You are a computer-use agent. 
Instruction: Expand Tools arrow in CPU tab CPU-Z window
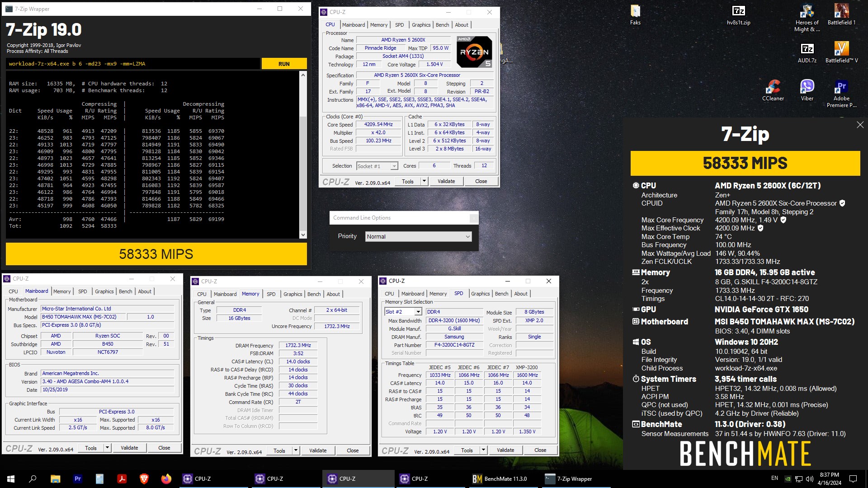424,181
